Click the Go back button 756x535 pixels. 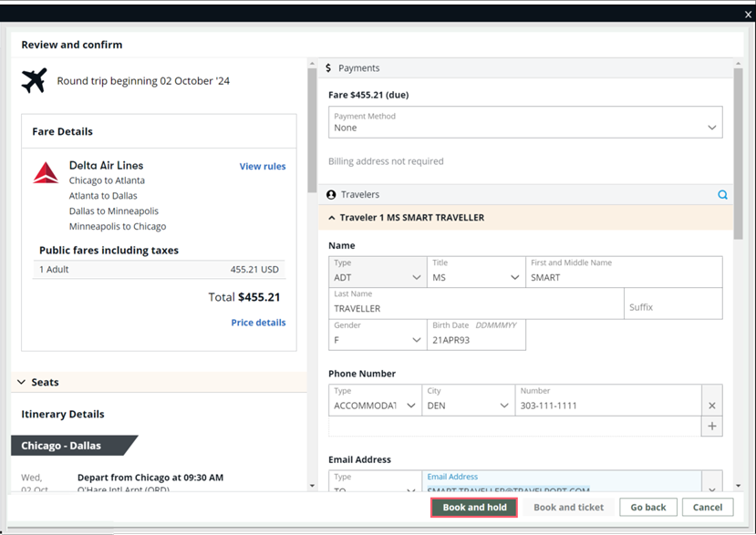647,508
